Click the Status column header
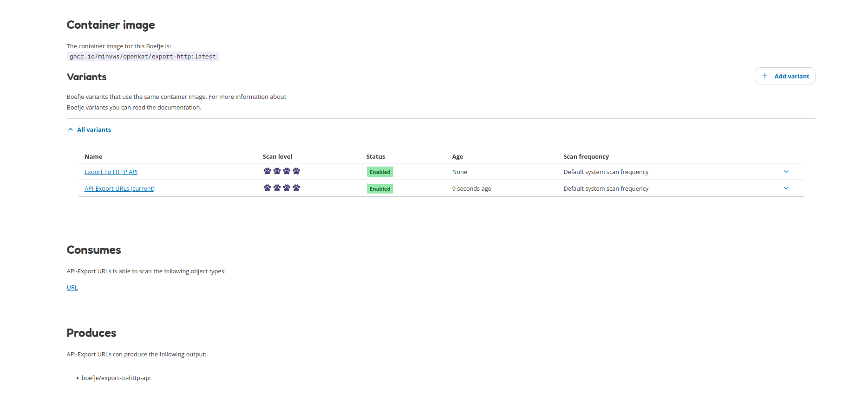 pos(376,156)
